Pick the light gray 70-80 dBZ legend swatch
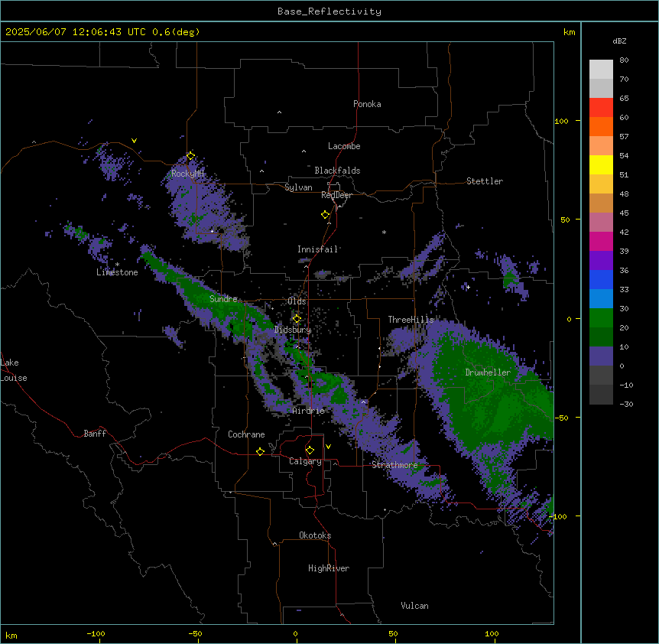Image resolution: width=659 pixels, height=644 pixels. (601, 70)
